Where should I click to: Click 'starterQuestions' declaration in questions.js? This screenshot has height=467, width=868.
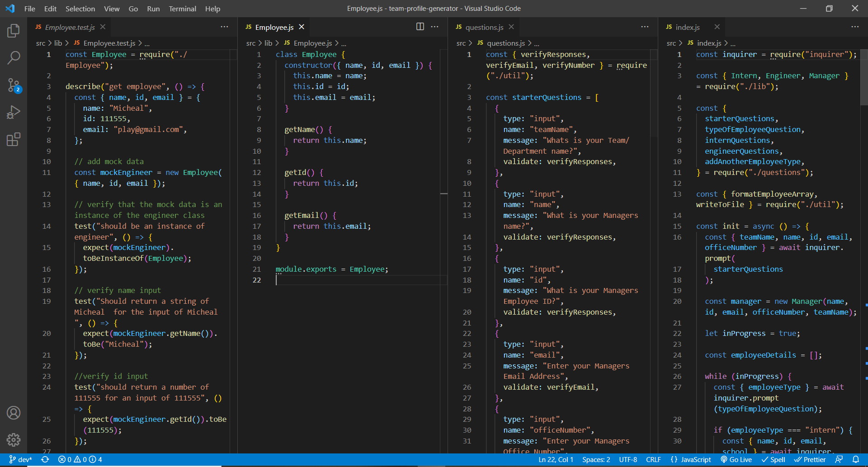[547, 97]
